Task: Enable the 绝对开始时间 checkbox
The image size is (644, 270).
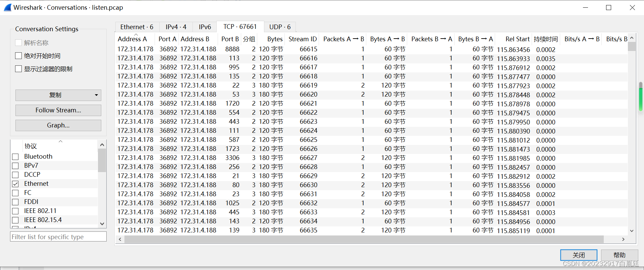Action: coord(18,56)
